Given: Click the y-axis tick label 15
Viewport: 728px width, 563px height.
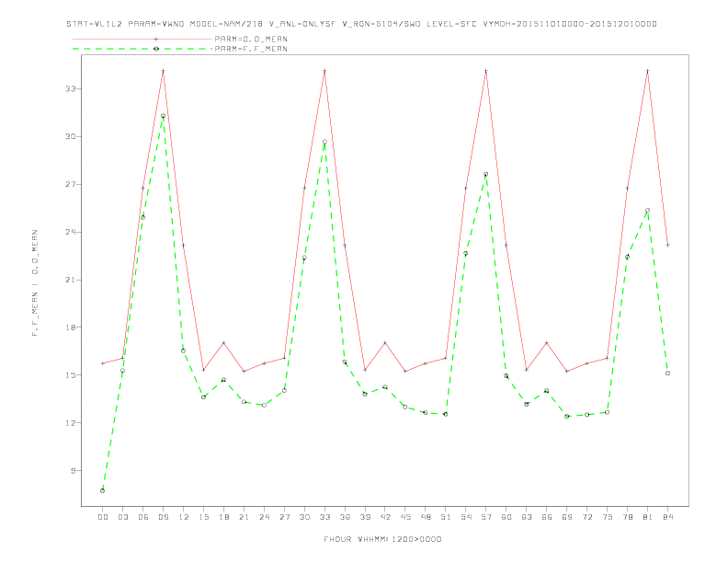Looking at the screenshot, I should (x=71, y=374).
